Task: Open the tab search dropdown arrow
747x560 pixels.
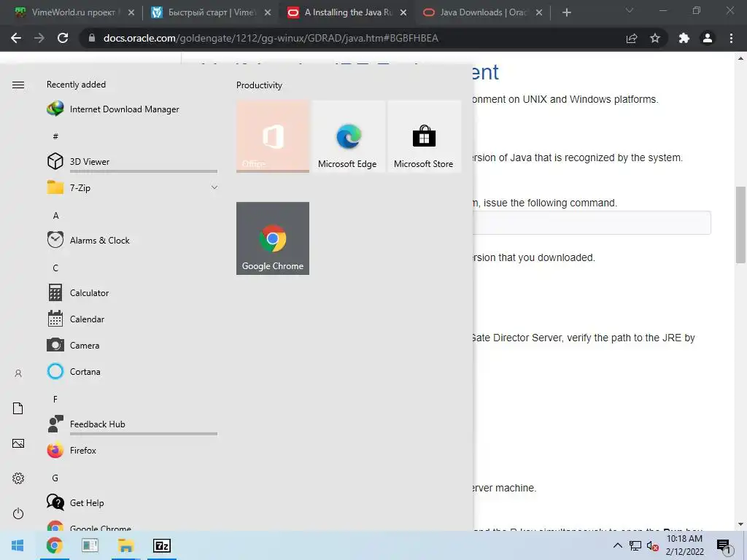Action: click(x=630, y=10)
